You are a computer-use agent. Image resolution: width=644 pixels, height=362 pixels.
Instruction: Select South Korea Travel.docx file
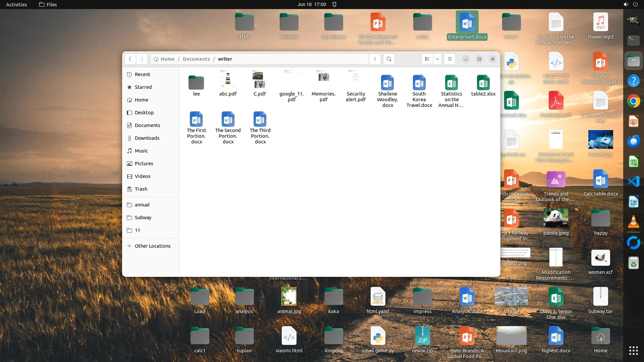419,83
